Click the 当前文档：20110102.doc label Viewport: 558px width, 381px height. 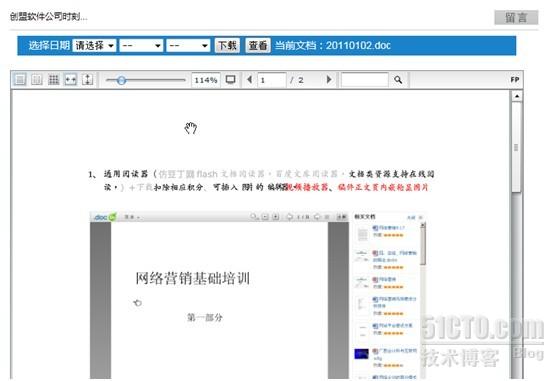333,46
